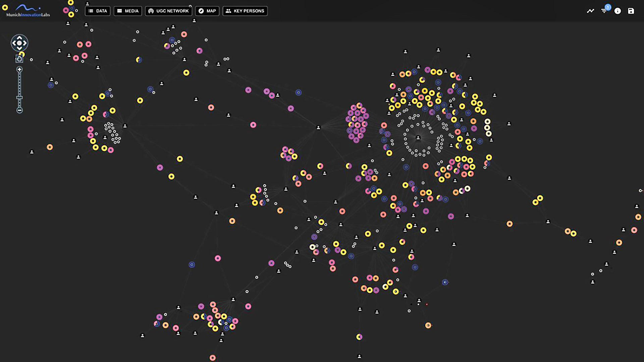Open the filter list icon with badge
644x362 pixels.
(604, 10)
